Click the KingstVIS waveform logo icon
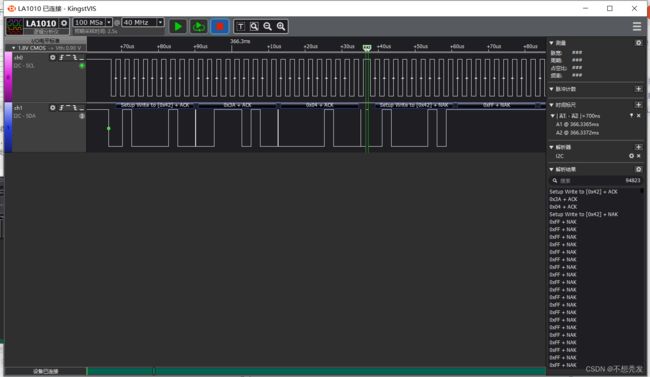The image size is (650, 377). (15, 26)
